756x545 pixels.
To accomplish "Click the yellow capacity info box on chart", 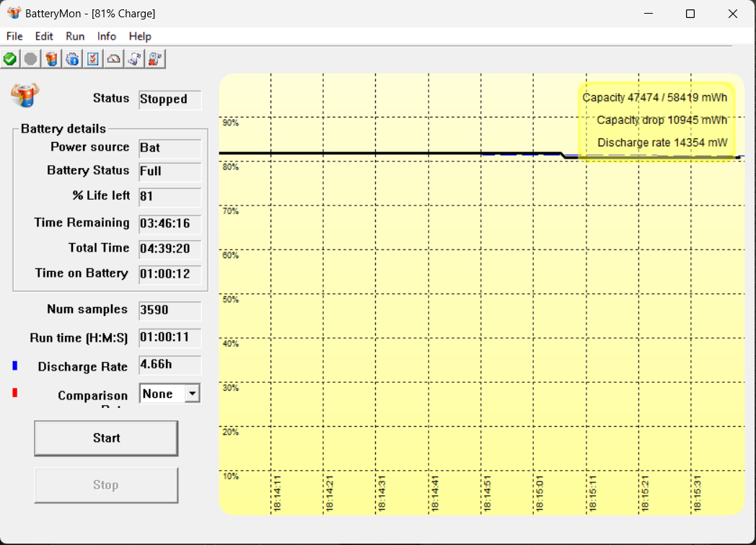I will 656,120.
